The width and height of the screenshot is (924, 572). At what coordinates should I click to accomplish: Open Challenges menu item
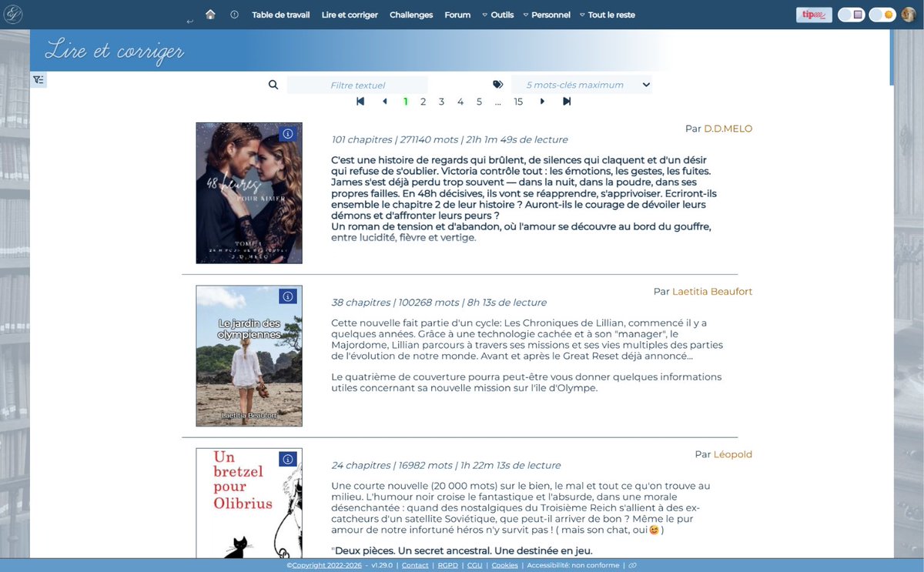(411, 15)
